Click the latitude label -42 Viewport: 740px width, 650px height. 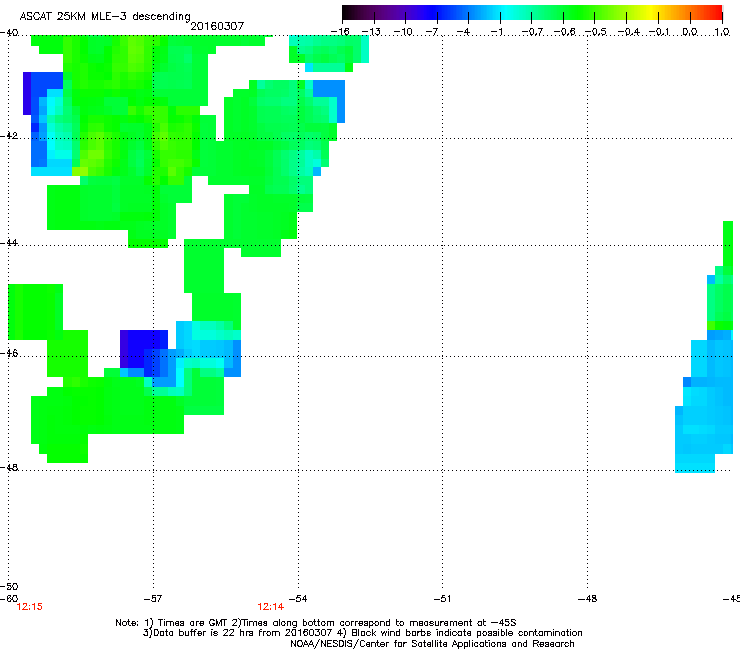pyautogui.click(x=9, y=135)
